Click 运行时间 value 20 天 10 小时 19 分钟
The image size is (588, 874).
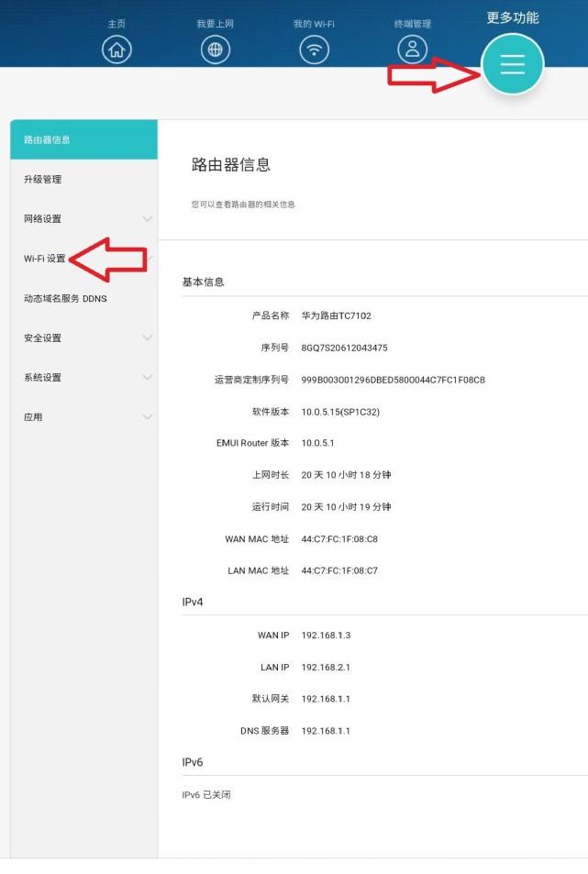(346, 506)
